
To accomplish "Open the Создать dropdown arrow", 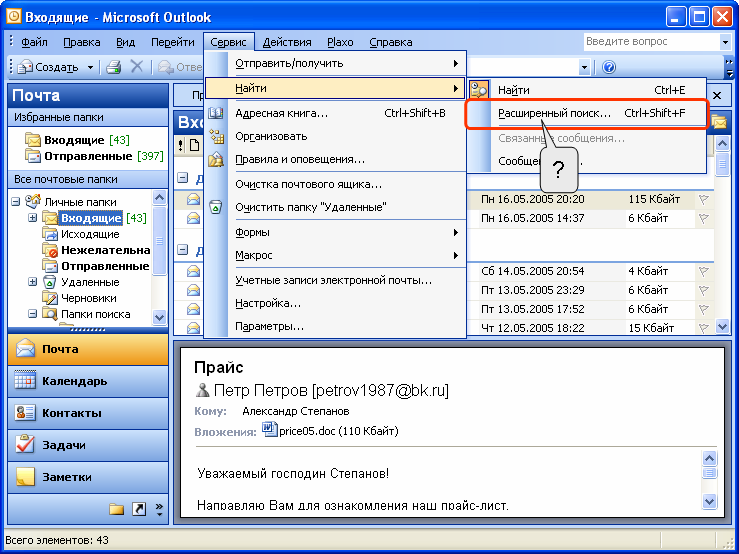I will (x=90, y=67).
